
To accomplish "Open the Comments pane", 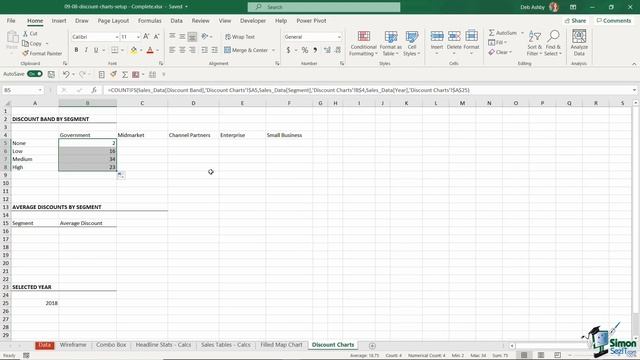I will (613, 20).
